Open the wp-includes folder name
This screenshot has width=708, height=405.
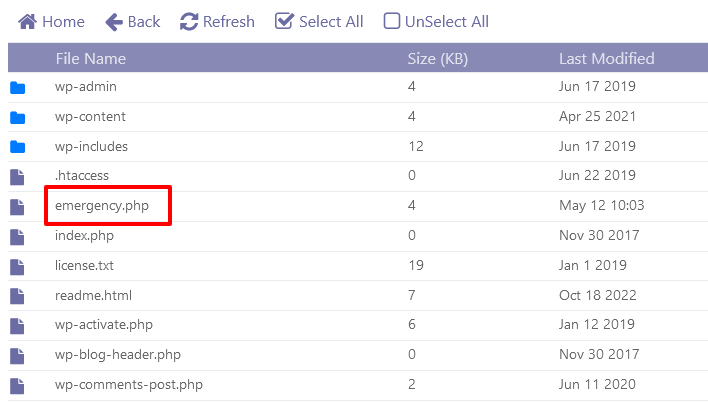click(x=91, y=146)
